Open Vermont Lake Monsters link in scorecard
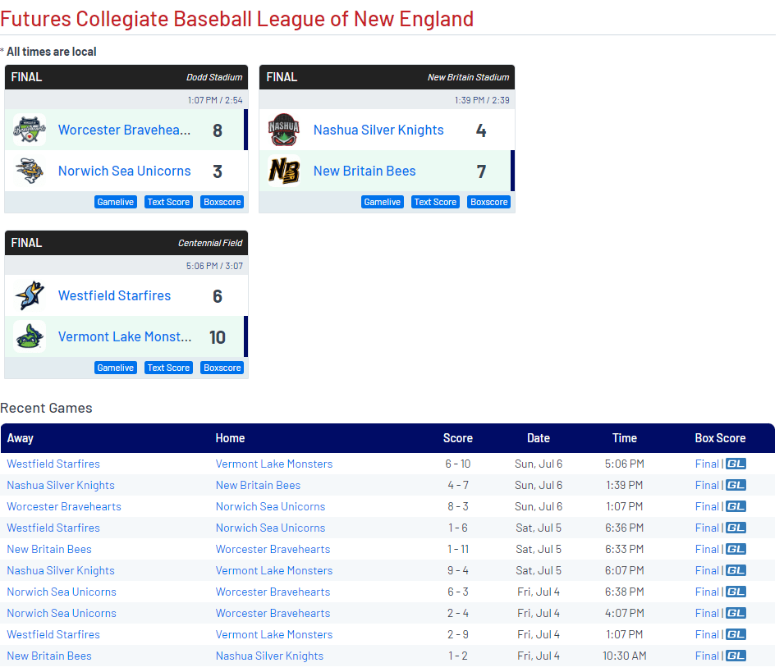The image size is (784, 672). coord(125,337)
